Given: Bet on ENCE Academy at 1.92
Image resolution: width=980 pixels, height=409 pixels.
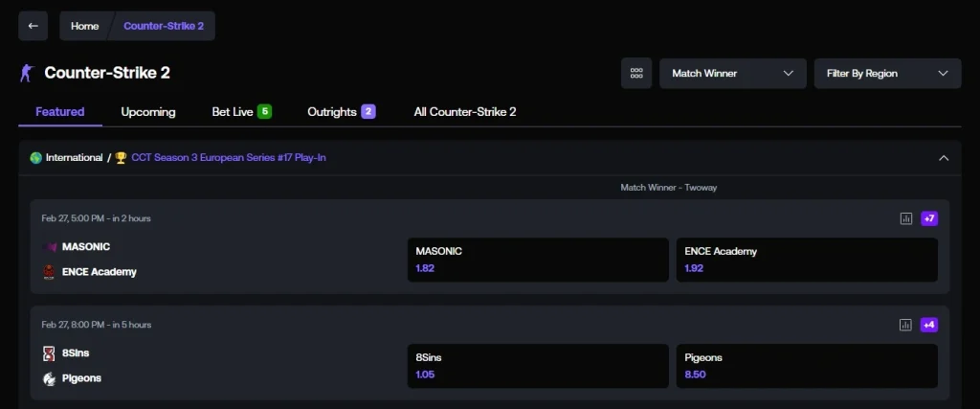Looking at the screenshot, I should [x=807, y=260].
